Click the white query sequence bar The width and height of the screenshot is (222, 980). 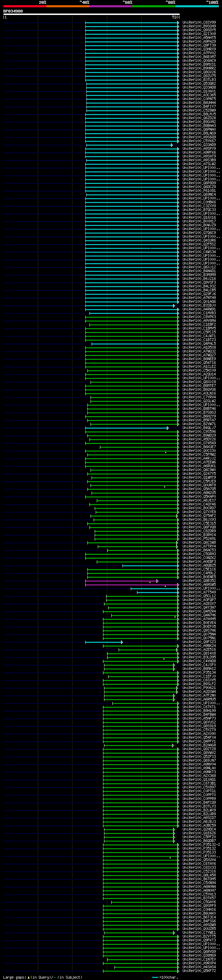tap(92, 15)
